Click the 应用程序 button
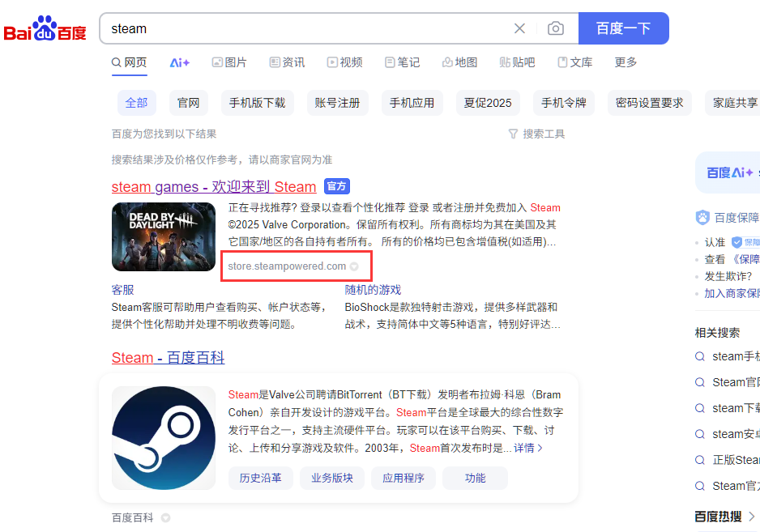The image size is (760, 532). click(403, 479)
